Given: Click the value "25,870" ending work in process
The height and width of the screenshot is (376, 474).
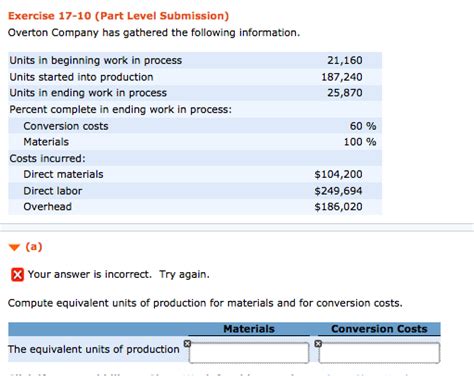Looking at the screenshot, I should coord(345,93).
